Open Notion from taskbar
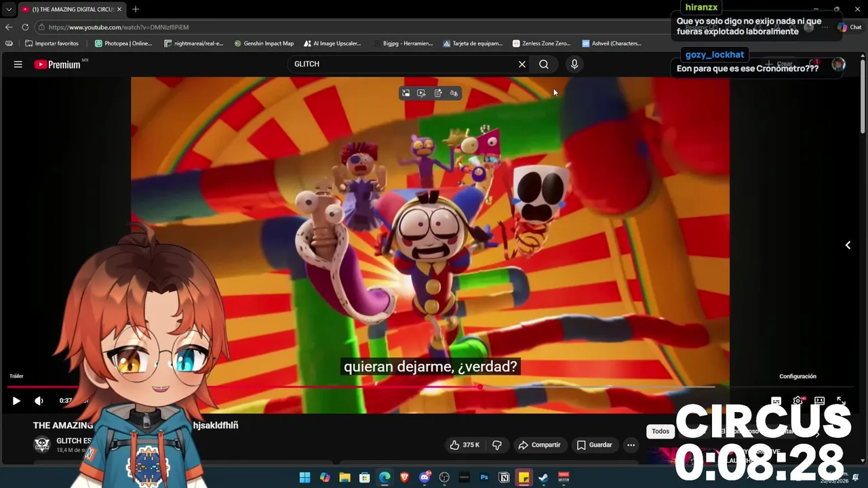Viewport: 868px width, 488px height. pos(504,478)
